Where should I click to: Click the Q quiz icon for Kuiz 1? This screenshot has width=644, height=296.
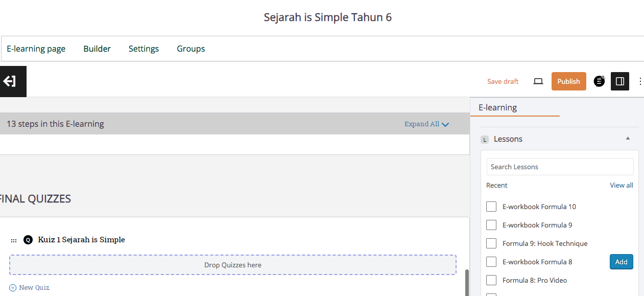click(x=28, y=240)
